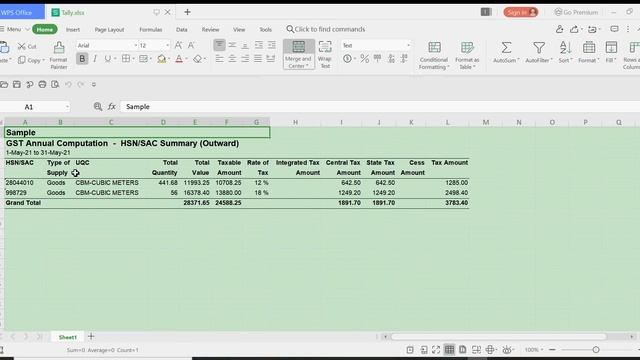Click the Copy icon
Screen dimensions: 640x360
pos(22,60)
